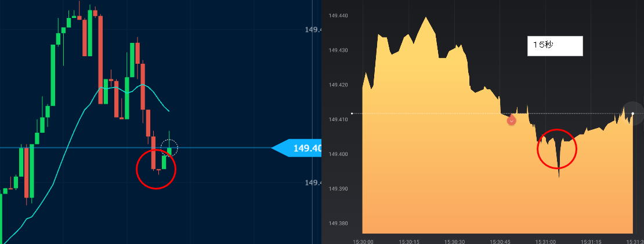Click the 15:31:00 time axis label
Viewport: 644px width, 244px height.
coord(545,241)
